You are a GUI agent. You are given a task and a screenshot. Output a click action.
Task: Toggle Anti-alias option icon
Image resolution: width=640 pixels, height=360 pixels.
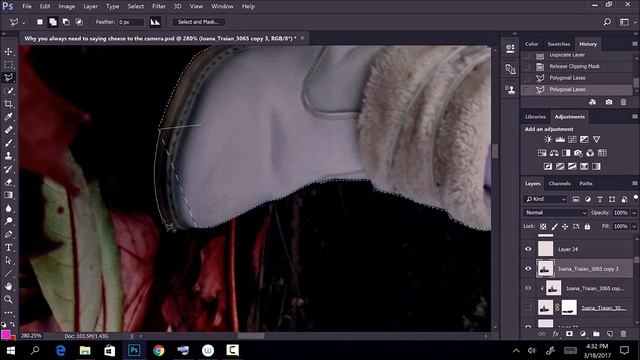(155, 22)
